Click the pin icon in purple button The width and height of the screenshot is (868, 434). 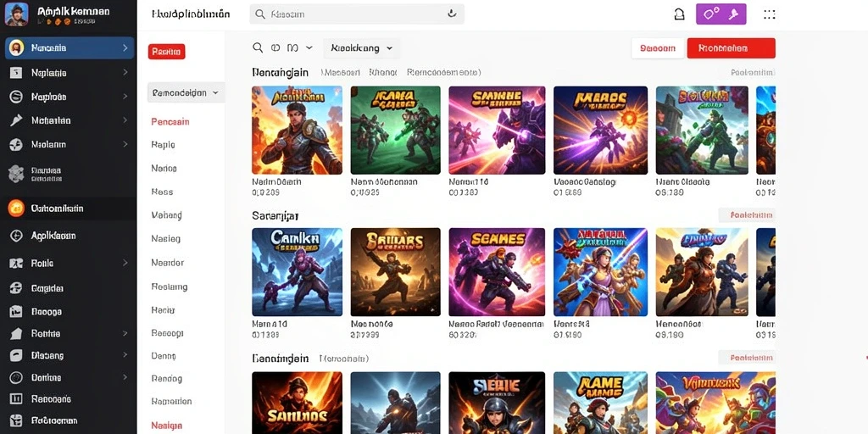pyautogui.click(x=734, y=14)
